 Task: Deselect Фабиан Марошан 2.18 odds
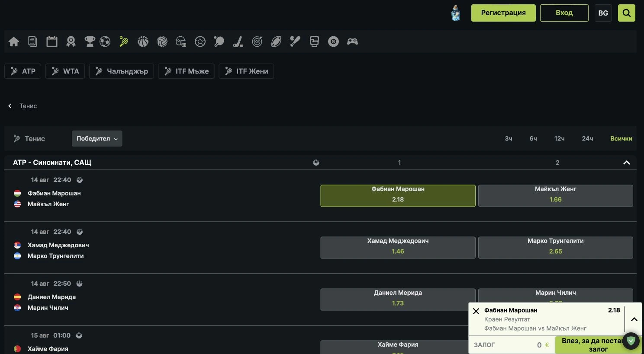(398, 196)
